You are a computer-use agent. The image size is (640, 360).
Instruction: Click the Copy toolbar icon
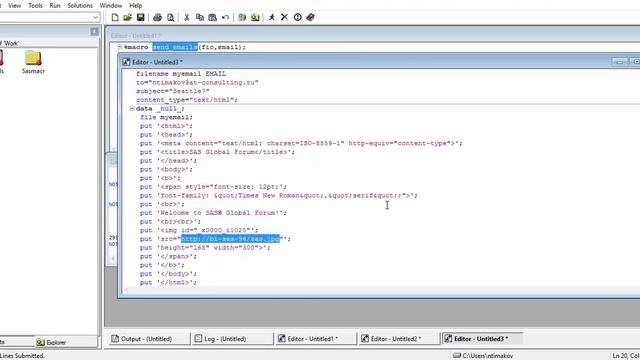(200, 17)
